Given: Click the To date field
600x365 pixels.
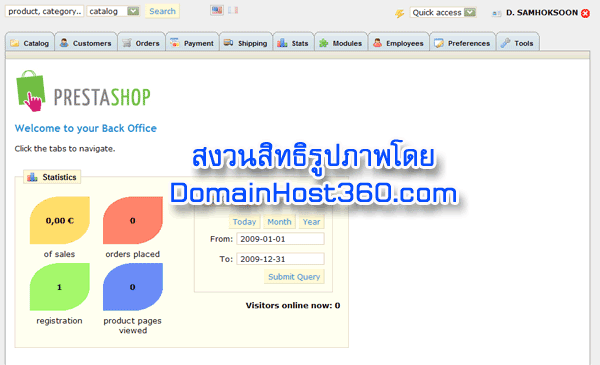Looking at the screenshot, I should [x=280, y=259].
